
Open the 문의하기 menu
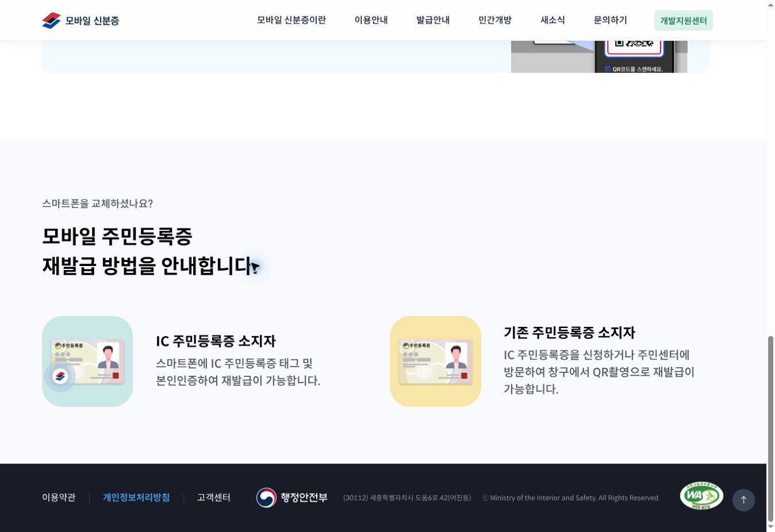click(610, 20)
